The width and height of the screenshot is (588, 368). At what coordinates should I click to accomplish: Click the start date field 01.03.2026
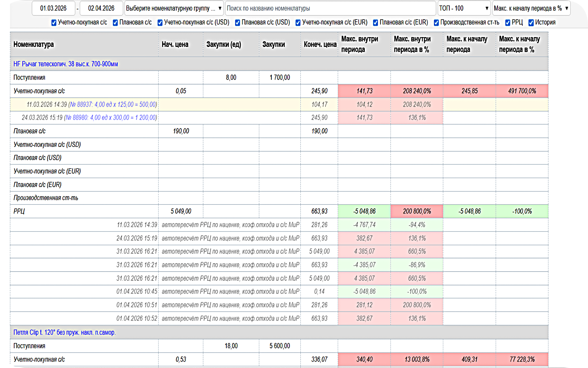click(x=53, y=8)
